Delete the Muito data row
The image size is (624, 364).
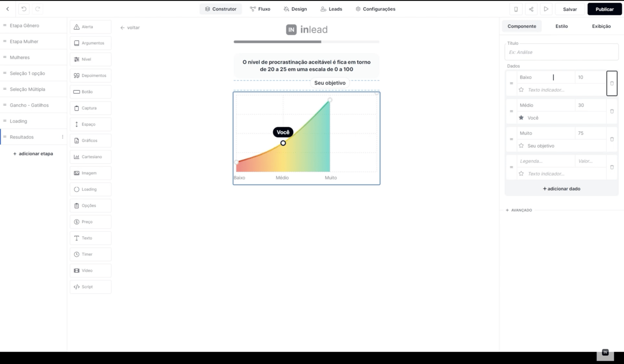(x=612, y=140)
